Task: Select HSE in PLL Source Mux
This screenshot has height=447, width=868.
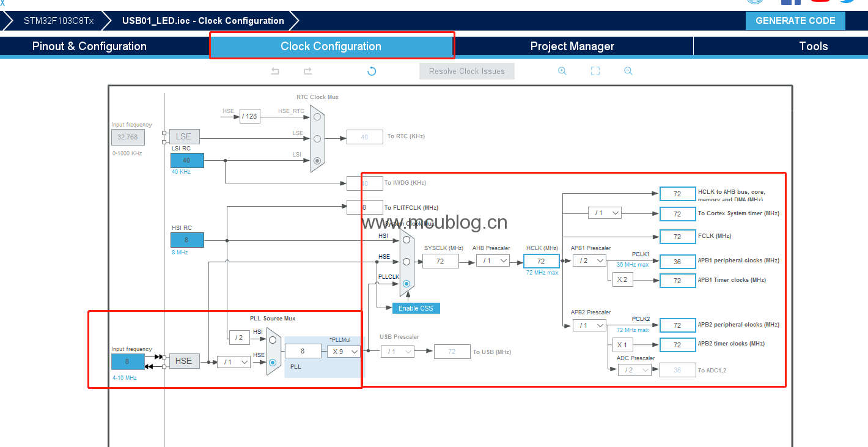Action: [x=273, y=362]
